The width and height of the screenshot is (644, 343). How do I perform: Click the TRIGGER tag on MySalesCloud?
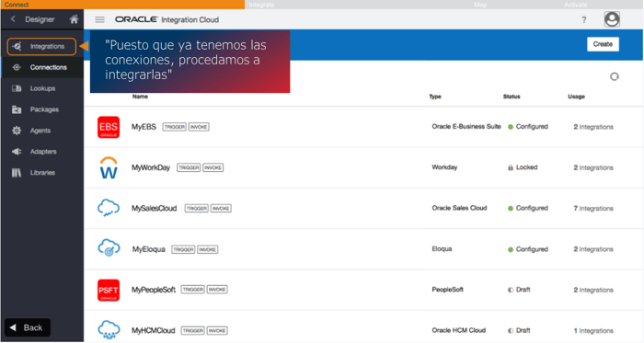(x=197, y=209)
